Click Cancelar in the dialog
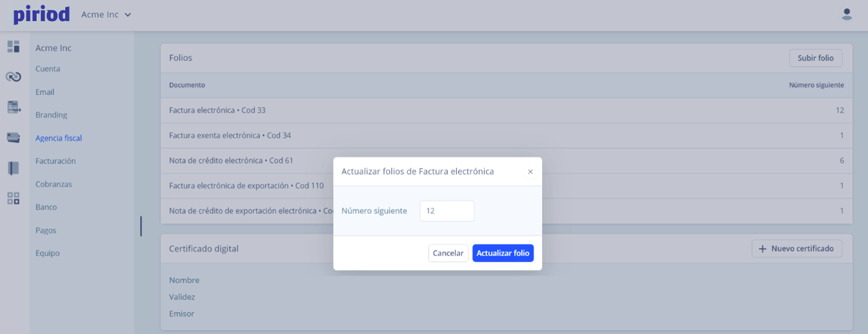 [448, 253]
